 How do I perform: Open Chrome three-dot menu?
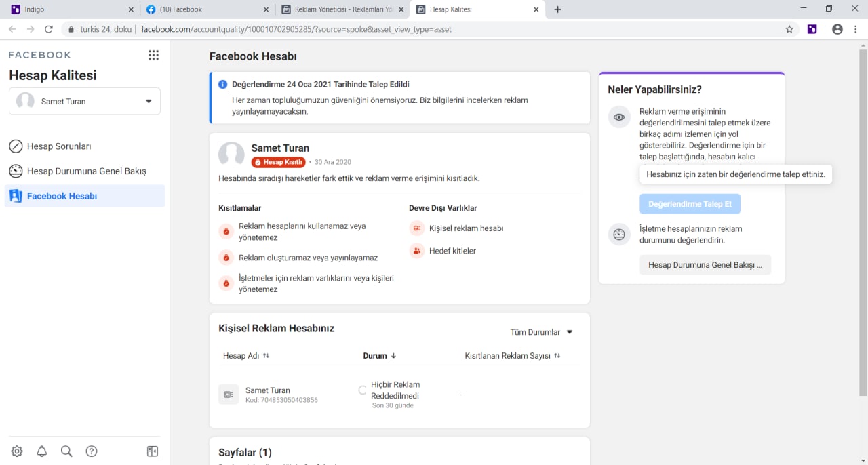(x=856, y=29)
